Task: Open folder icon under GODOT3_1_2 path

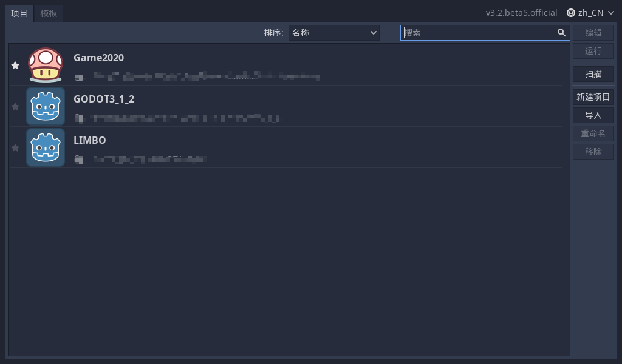Action: pos(79,118)
